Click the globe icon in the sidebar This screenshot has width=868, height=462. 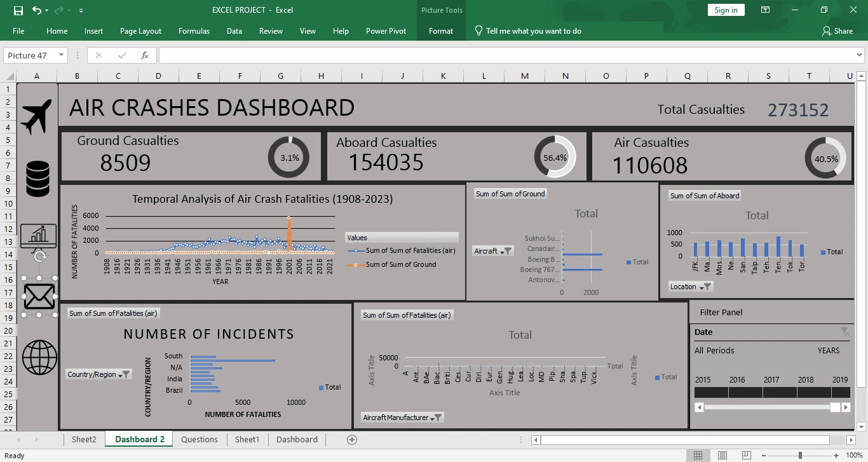coord(39,357)
